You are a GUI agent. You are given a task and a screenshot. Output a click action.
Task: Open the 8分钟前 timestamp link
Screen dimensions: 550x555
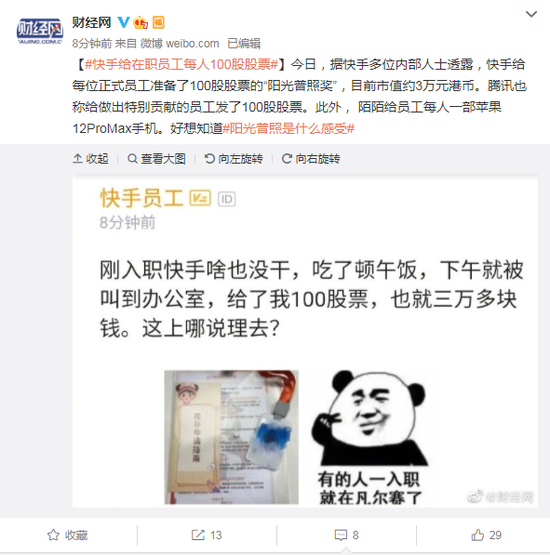click(92, 44)
